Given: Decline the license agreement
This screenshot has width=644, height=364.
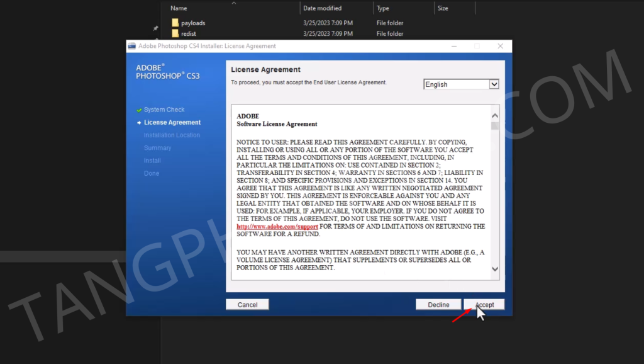Looking at the screenshot, I should 438,305.
